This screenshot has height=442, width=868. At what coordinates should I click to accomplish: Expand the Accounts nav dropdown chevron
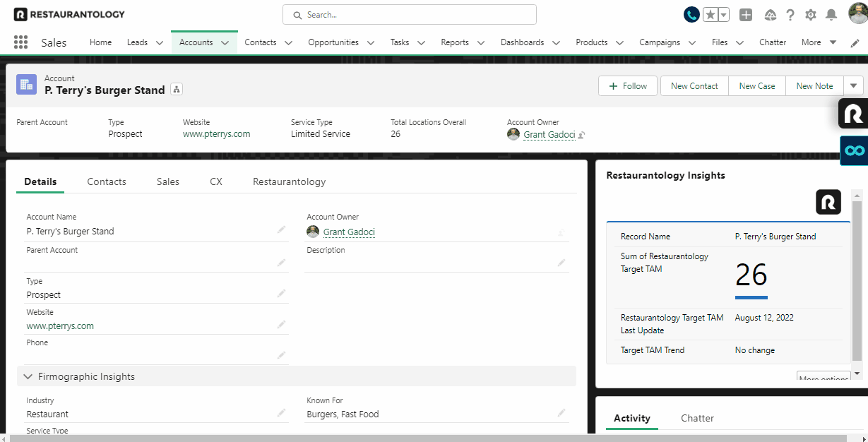click(x=225, y=43)
